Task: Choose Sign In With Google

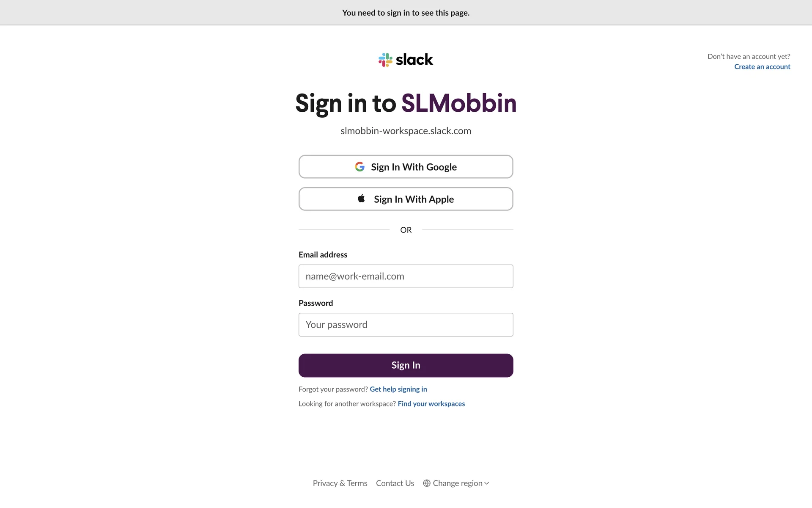Action: 406,167
